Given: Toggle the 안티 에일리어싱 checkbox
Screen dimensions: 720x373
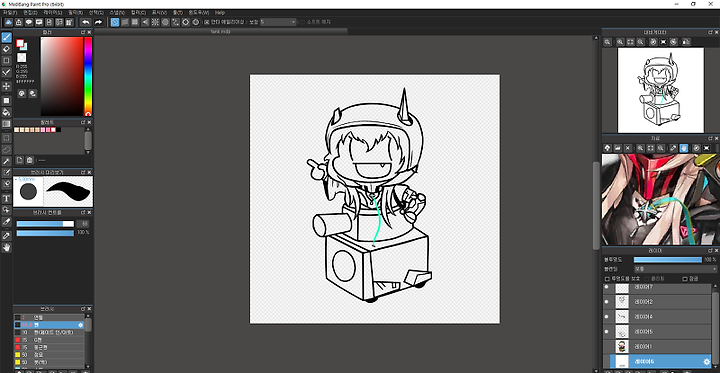Looking at the screenshot, I should 207,22.
